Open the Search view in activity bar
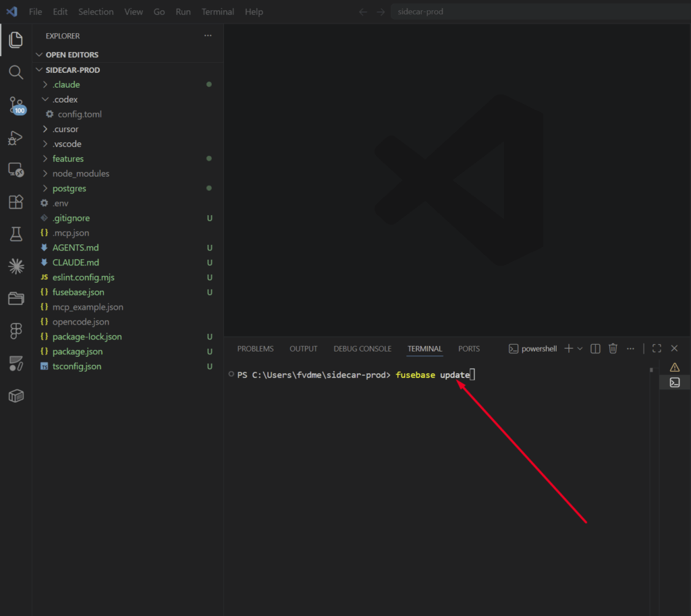This screenshot has width=691, height=616. coord(16,72)
